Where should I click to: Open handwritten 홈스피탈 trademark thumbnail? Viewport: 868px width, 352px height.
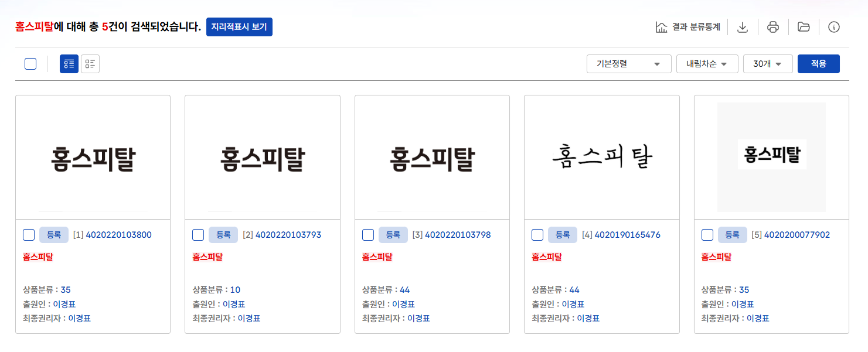pyautogui.click(x=601, y=157)
